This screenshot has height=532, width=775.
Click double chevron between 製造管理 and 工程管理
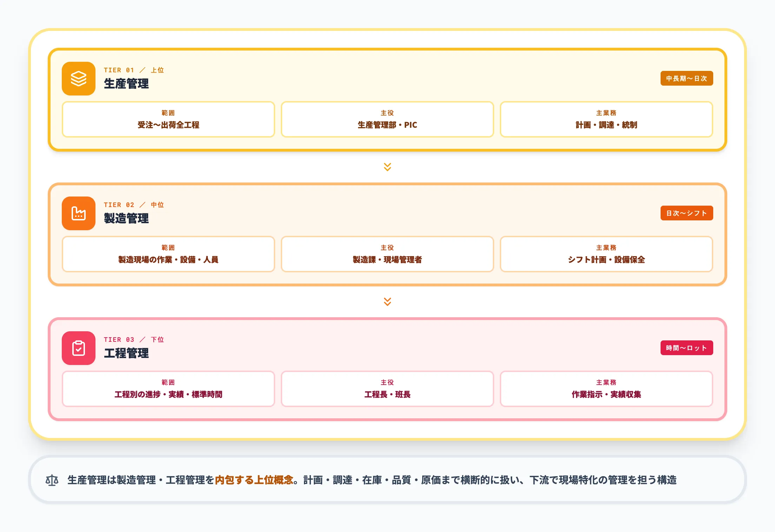tap(387, 302)
